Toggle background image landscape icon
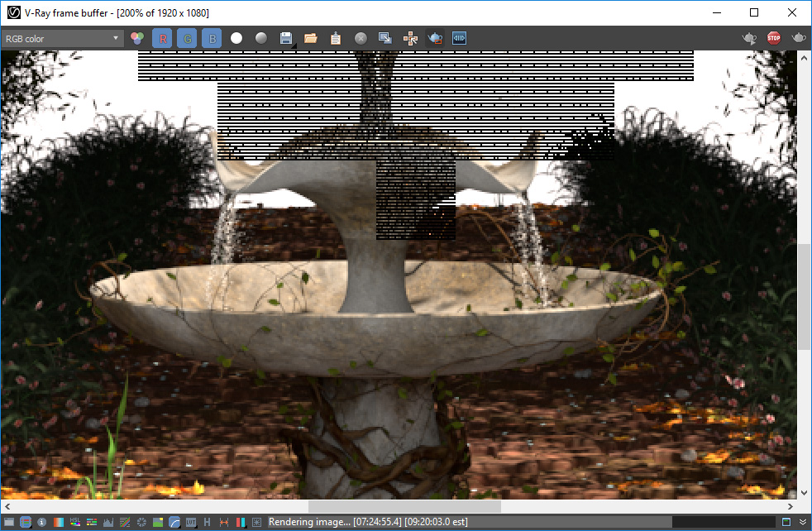Viewport: 812px width, 531px height. pyautogui.click(x=158, y=522)
